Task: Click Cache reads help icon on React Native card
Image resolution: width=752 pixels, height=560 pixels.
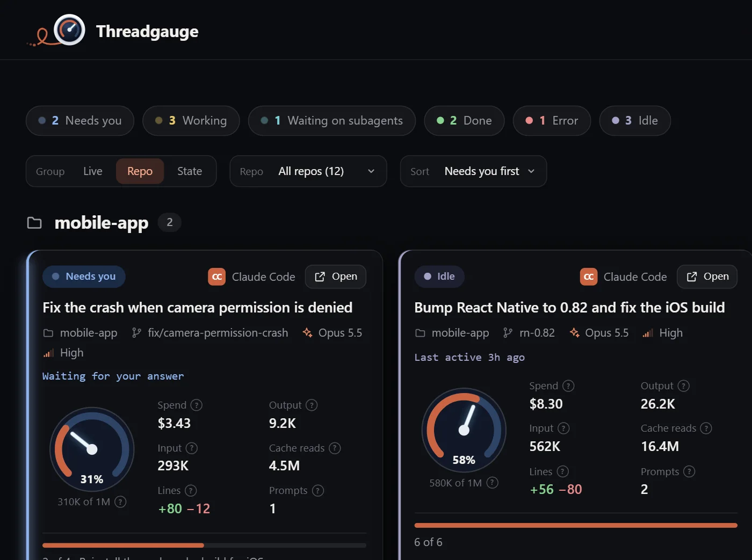Action: click(x=706, y=428)
